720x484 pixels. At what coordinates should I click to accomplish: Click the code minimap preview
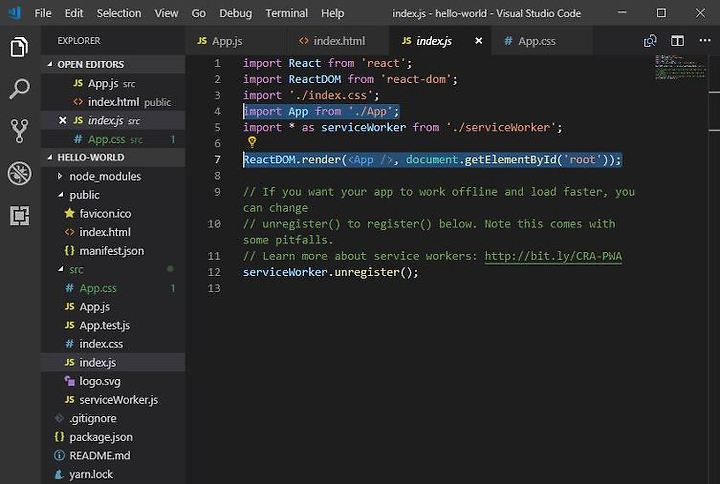tap(680, 67)
